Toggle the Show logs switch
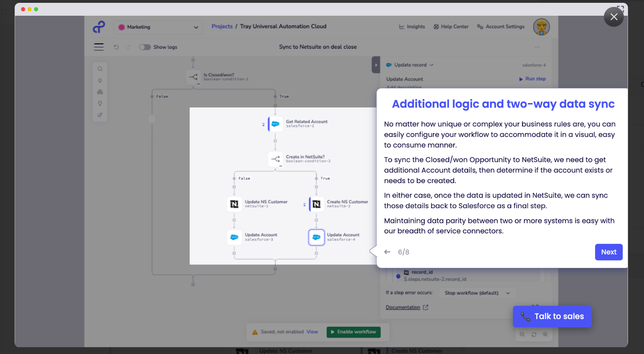 144,47
